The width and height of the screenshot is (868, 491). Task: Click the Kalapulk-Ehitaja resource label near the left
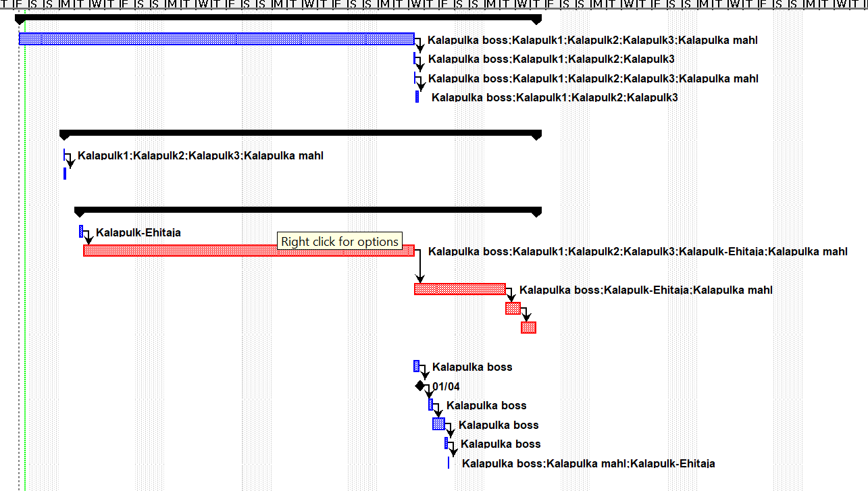[138, 233]
